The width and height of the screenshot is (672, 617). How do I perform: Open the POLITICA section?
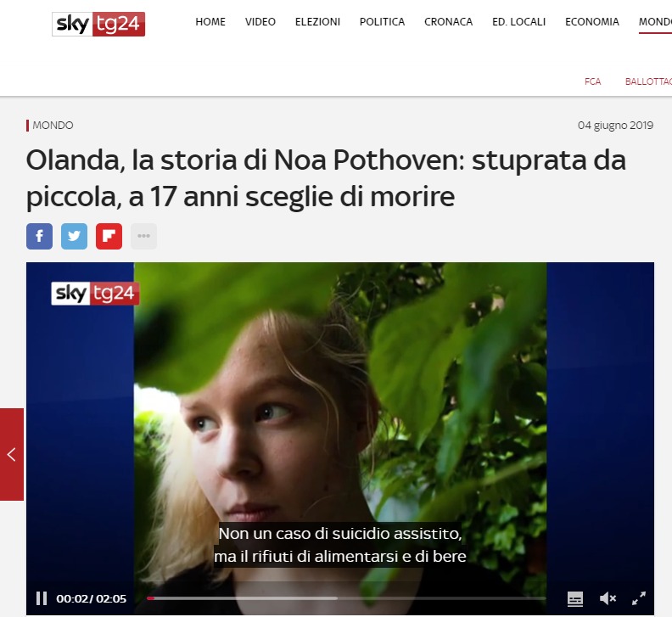pyautogui.click(x=383, y=22)
